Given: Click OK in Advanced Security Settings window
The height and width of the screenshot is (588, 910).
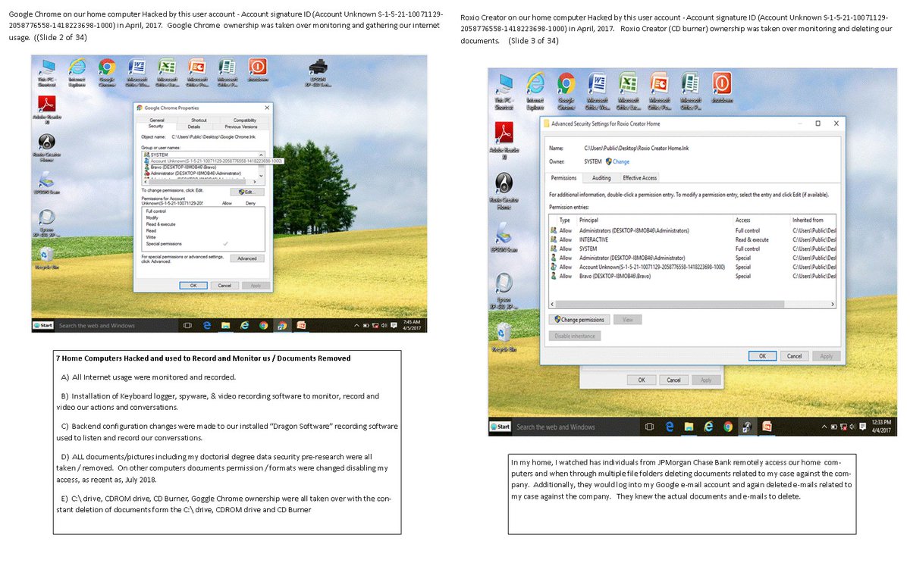Looking at the screenshot, I should (762, 355).
